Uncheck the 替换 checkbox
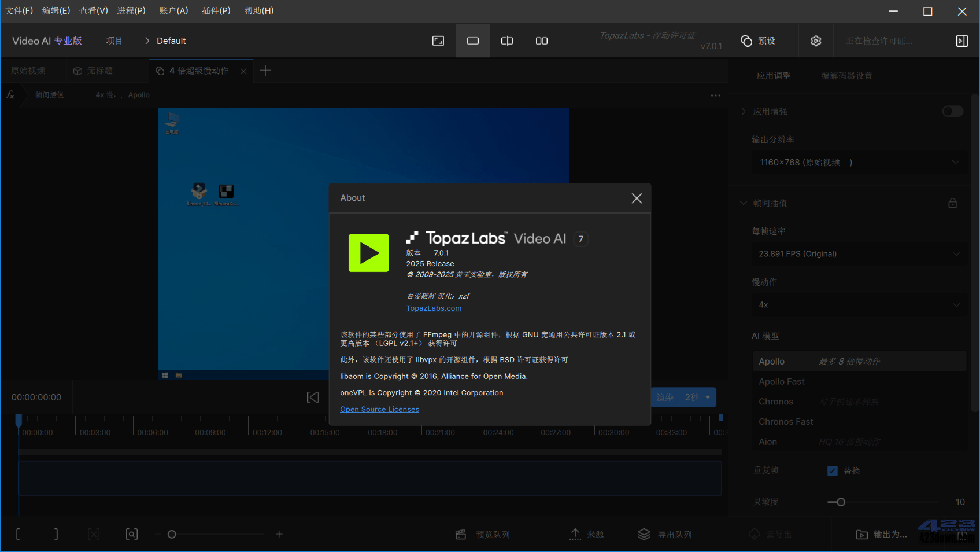 833,470
